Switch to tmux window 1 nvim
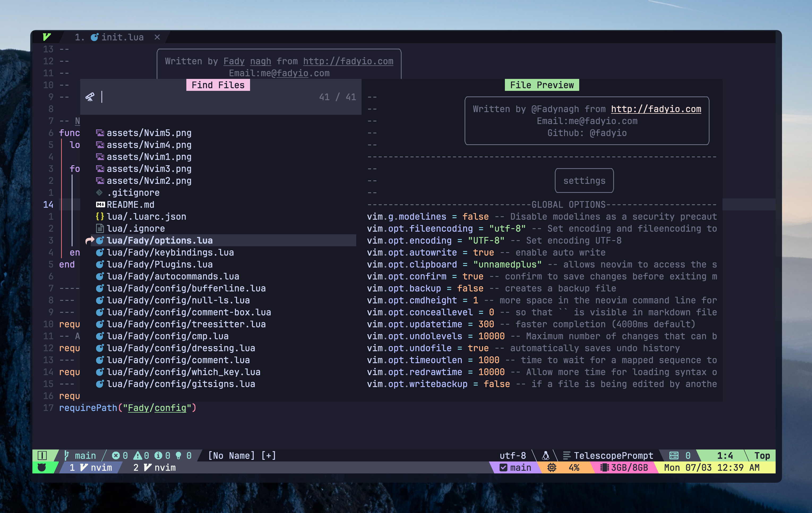 pos(91,467)
